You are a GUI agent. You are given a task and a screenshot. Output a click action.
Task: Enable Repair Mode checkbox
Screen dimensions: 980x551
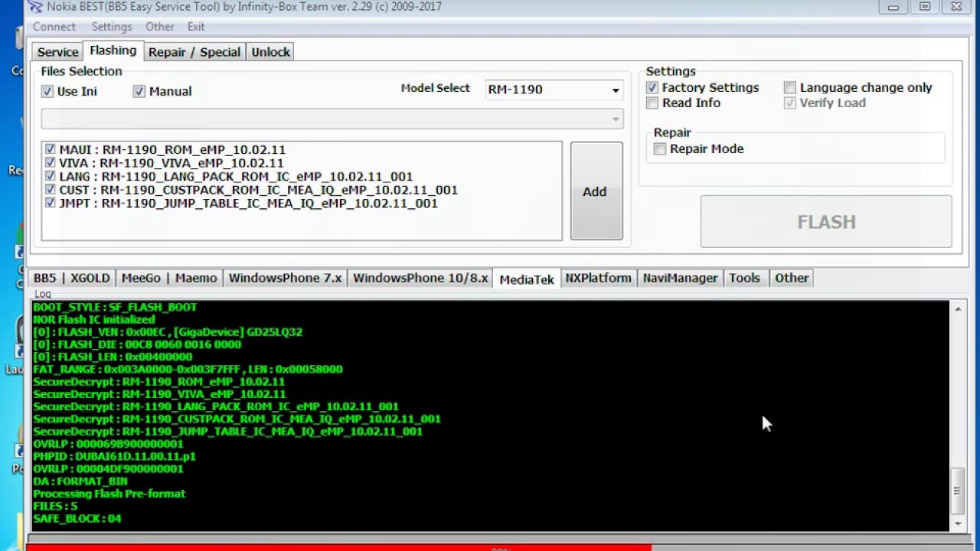[660, 149]
